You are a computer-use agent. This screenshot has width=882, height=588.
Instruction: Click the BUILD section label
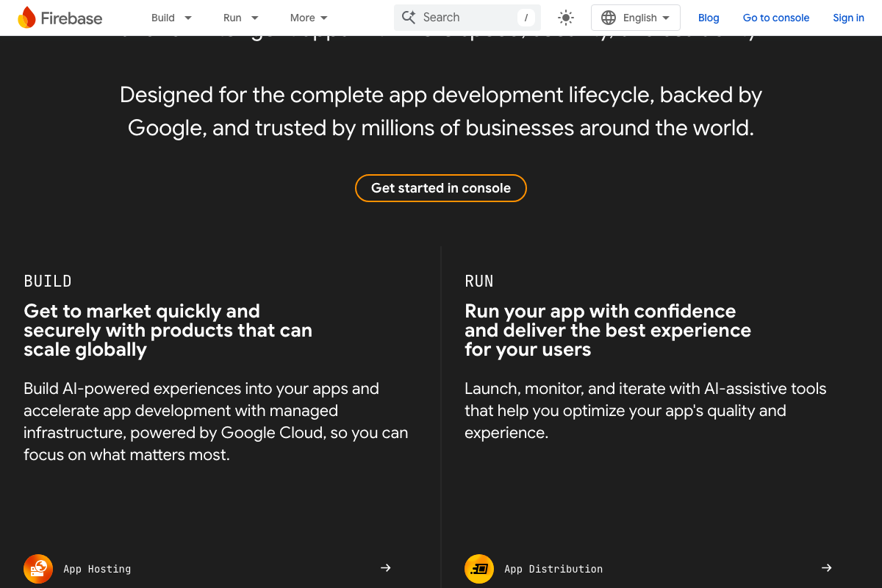[48, 282]
